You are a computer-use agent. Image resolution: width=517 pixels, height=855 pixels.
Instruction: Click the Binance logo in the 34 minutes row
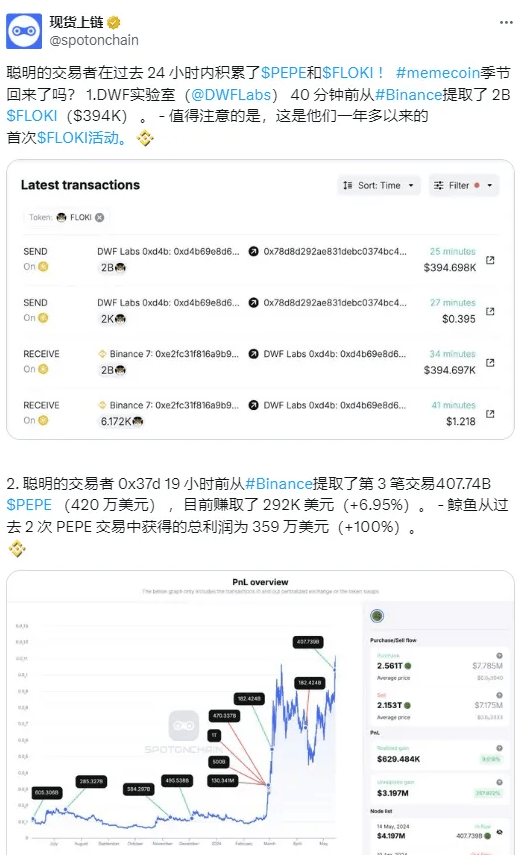pyautogui.click(x=102, y=354)
